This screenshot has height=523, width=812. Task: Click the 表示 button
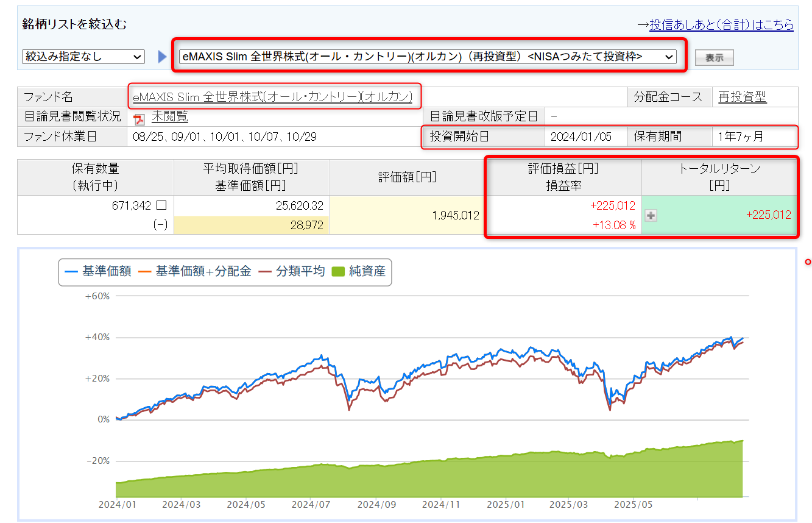(x=713, y=57)
